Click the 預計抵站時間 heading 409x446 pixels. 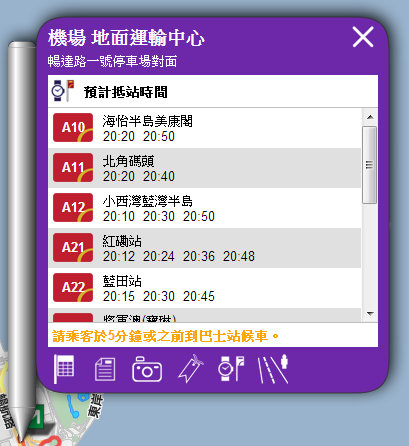[x=126, y=92]
